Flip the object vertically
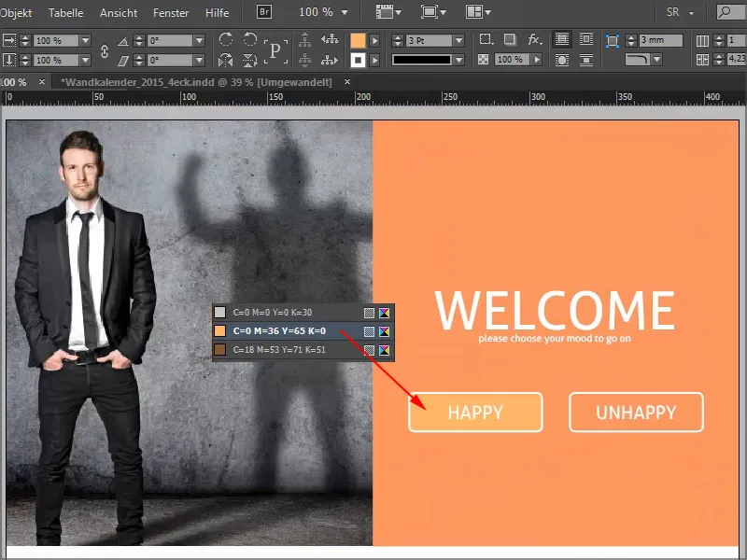Viewport: 747px width, 560px height. tap(249, 60)
